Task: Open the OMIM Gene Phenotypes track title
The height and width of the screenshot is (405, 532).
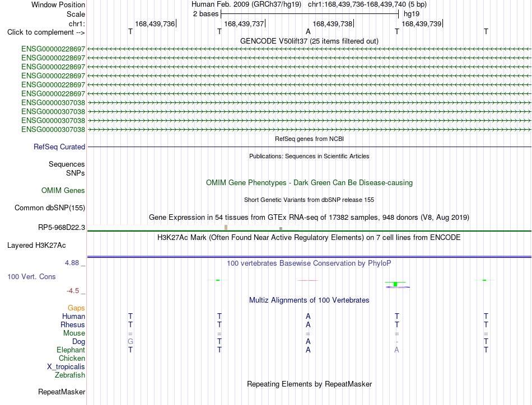Action: tap(309, 183)
